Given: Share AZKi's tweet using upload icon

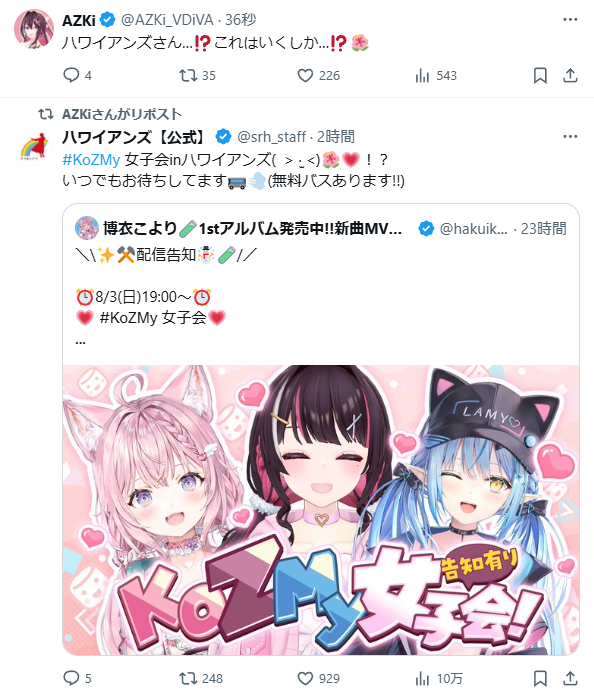Looking at the screenshot, I should (x=570, y=75).
